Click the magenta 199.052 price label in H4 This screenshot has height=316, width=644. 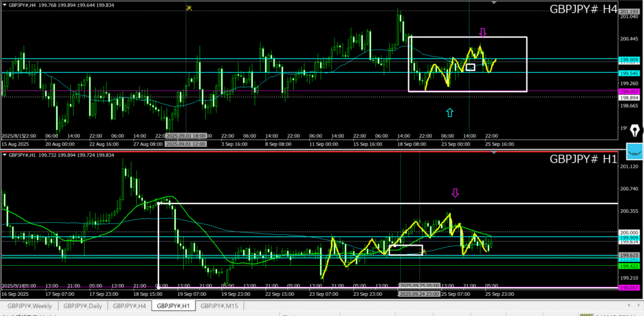point(629,92)
